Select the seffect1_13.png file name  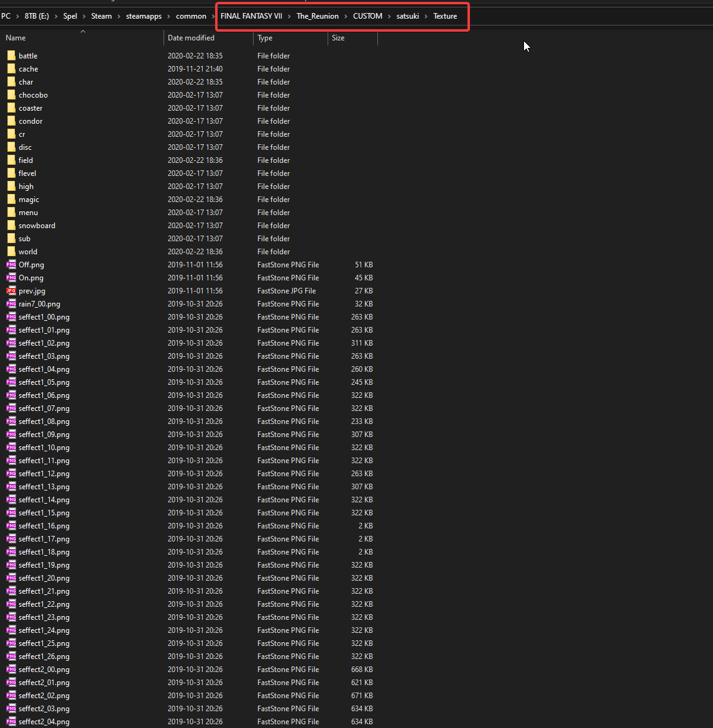tap(44, 487)
